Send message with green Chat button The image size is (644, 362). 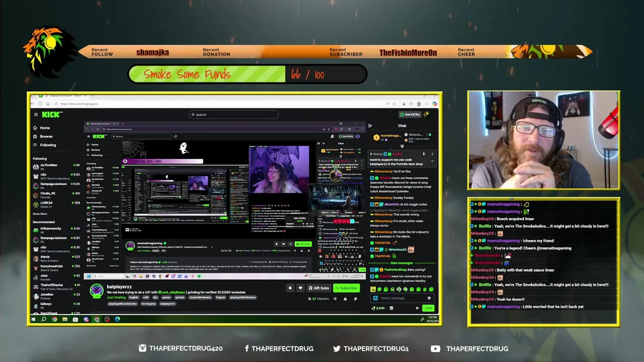point(428,308)
